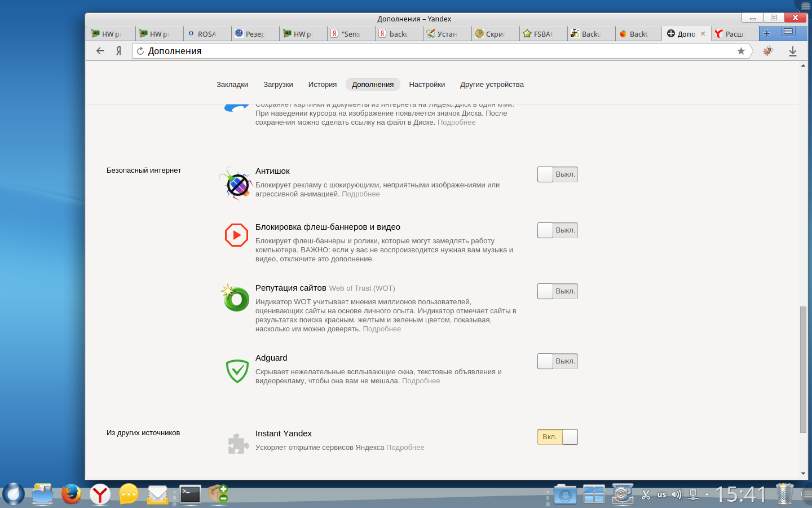Switch to the ROSA tab
This screenshot has width=812, height=508.
pos(207,34)
